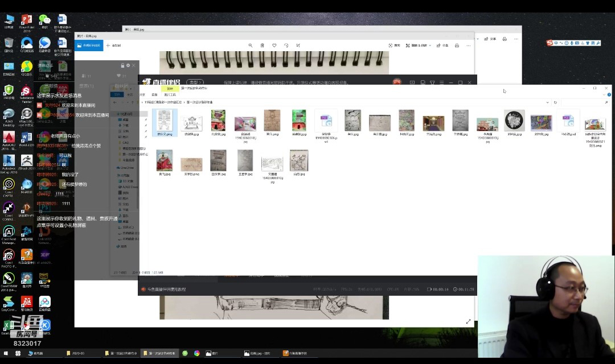Click the gear settings icon on chat panel
This screenshot has height=364, width=615.
pos(128,65)
